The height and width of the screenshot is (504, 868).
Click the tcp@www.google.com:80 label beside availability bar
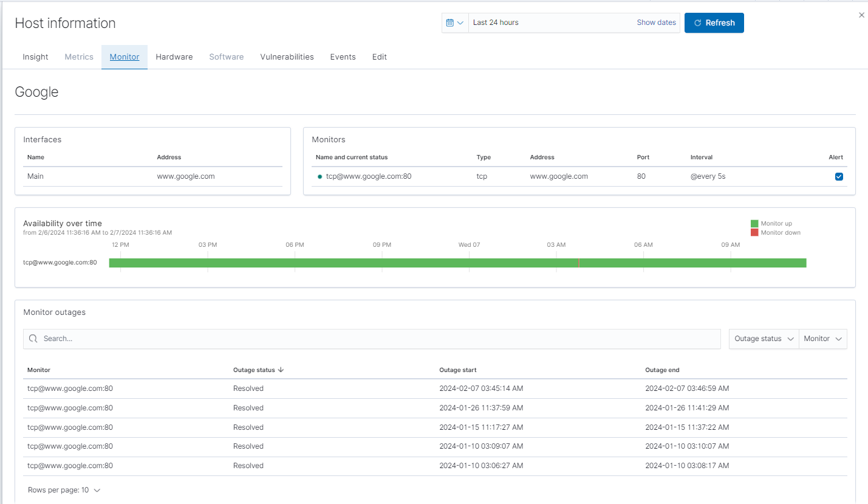[60, 263]
